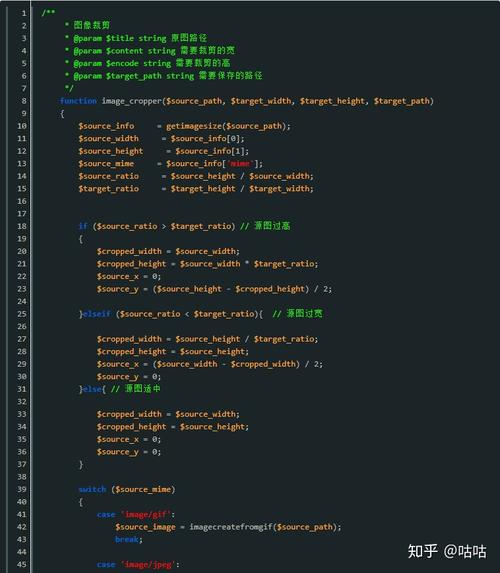Click the @param $title string comment line
This screenshot has height=573, width=500.
[136, 38]
